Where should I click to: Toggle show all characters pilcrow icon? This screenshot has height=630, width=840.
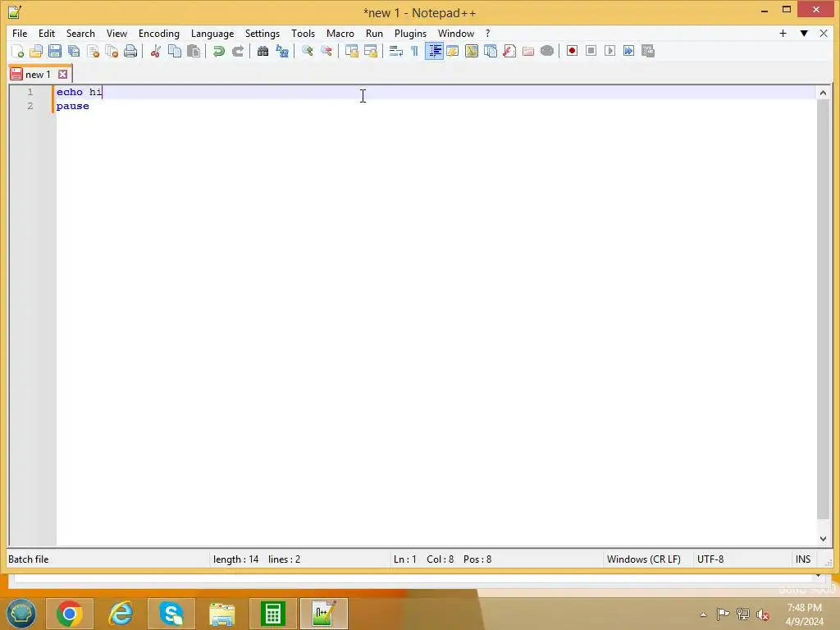(x=414, y=51)
